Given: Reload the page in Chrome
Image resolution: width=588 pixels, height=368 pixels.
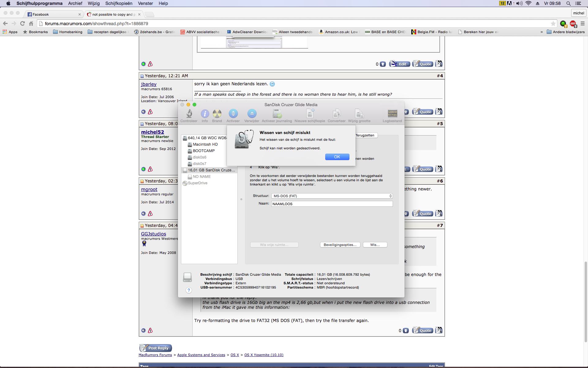Looking at the screenshot, I should (x=22, y=24).
